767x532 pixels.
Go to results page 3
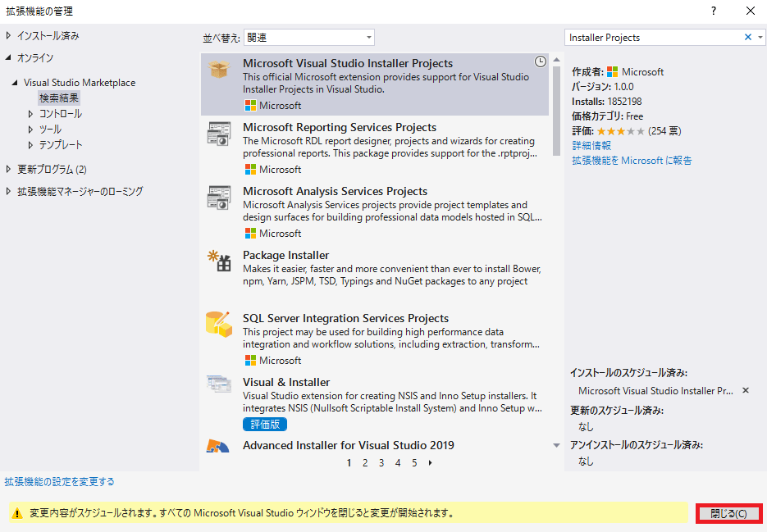(381, 462)
